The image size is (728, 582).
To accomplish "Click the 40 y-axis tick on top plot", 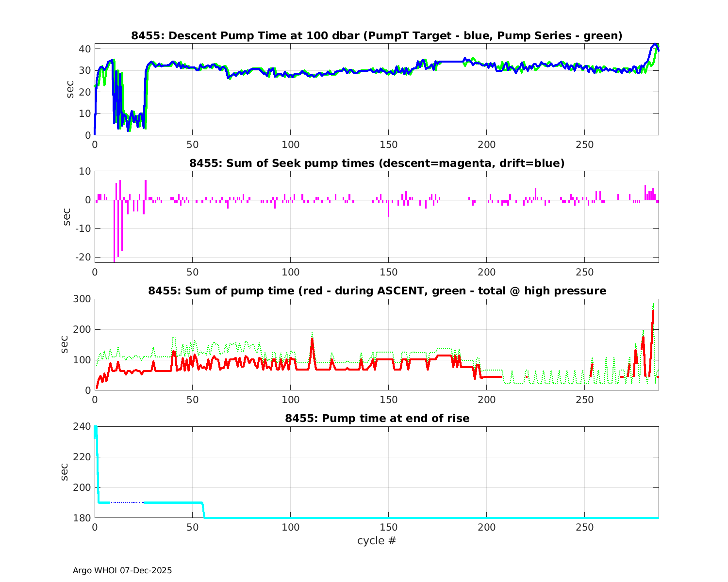I will pos(84,49).
